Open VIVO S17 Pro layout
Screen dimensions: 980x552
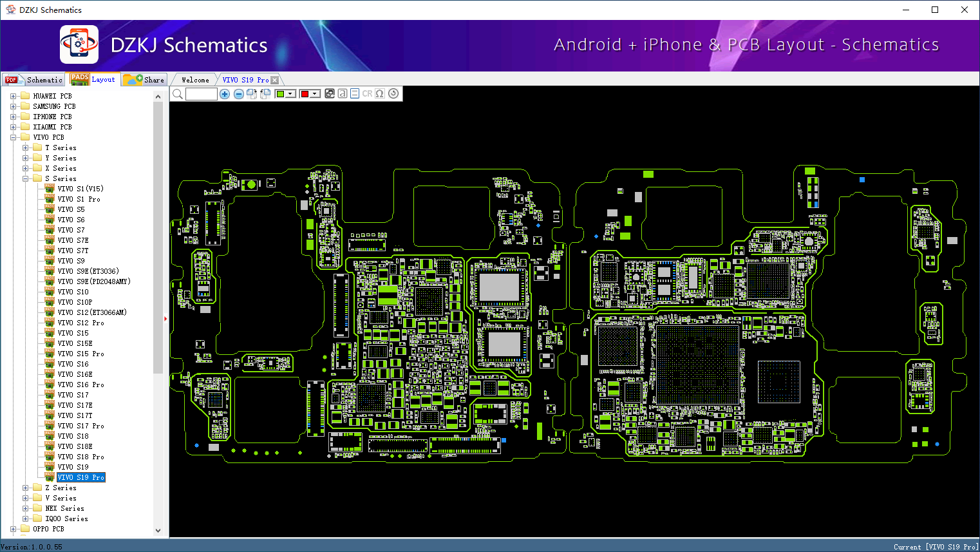pyautogui.click(x=80, y=426)
